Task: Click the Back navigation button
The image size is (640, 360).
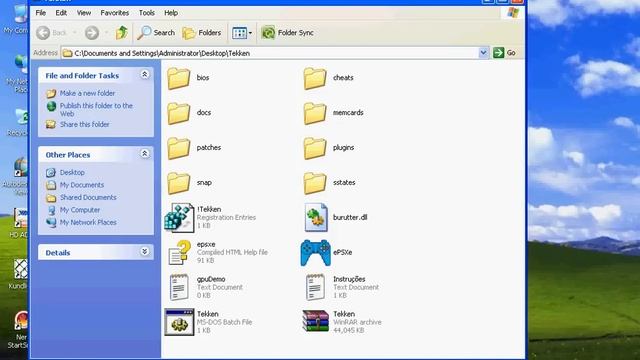Action: [51, 33]
